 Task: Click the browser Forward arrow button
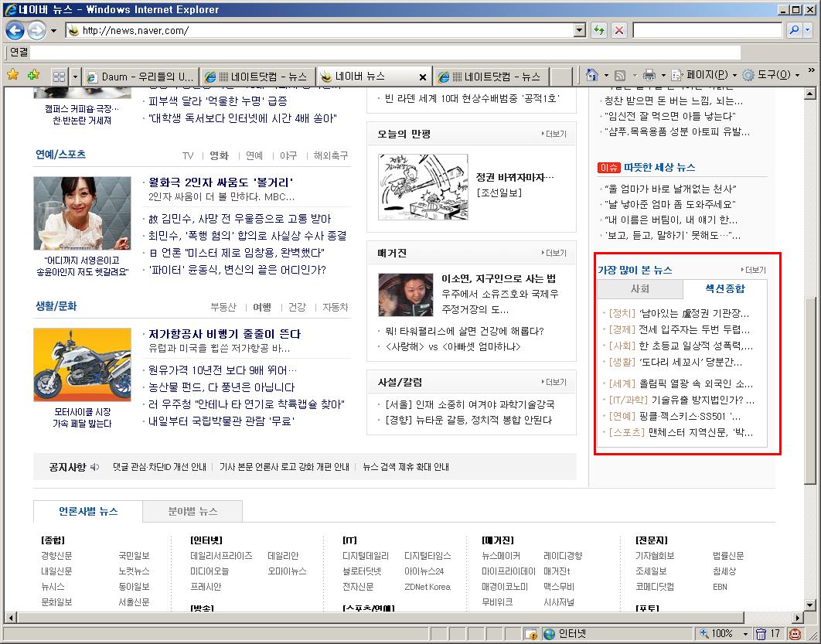36,30
